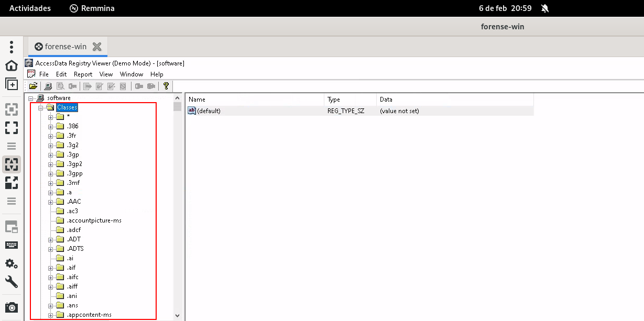Screen dimensions: 644x321
Task: Select the .ADTS key
Action: [75, 249]
